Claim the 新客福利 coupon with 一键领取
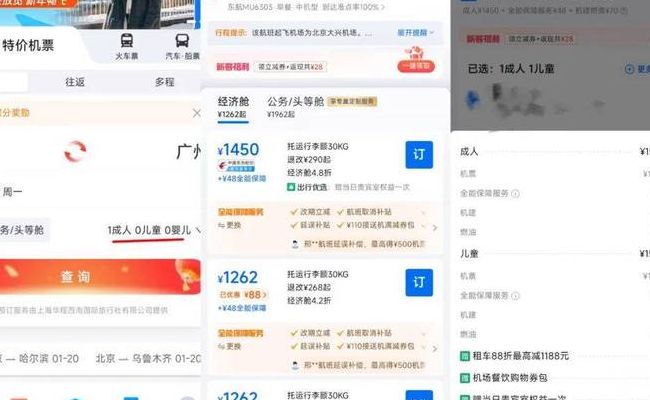The height and width of the screenshot is (400, 650). coord(416,66)
